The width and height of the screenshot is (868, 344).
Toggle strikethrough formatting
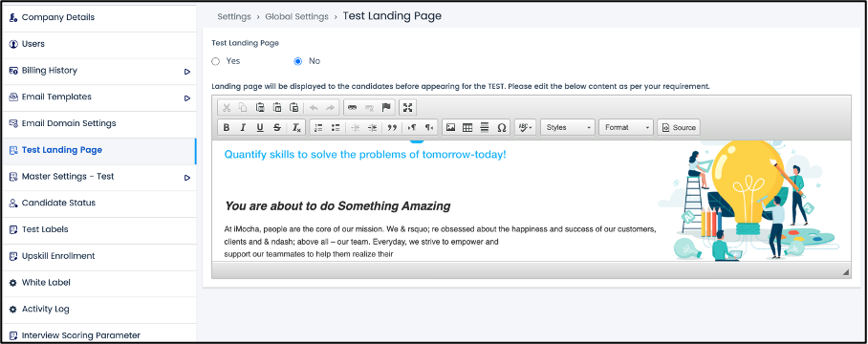click(277, 128)
